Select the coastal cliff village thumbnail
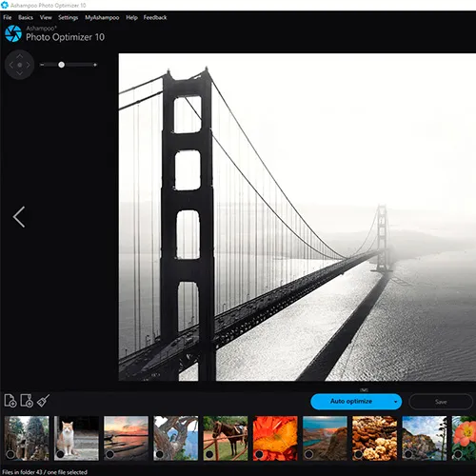The width and height of the screenshot is (476, 476). 425,438
